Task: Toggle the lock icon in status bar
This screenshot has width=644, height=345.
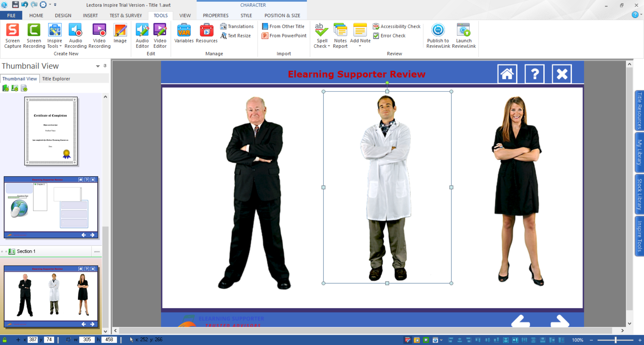Action: (x=5, y=340)
